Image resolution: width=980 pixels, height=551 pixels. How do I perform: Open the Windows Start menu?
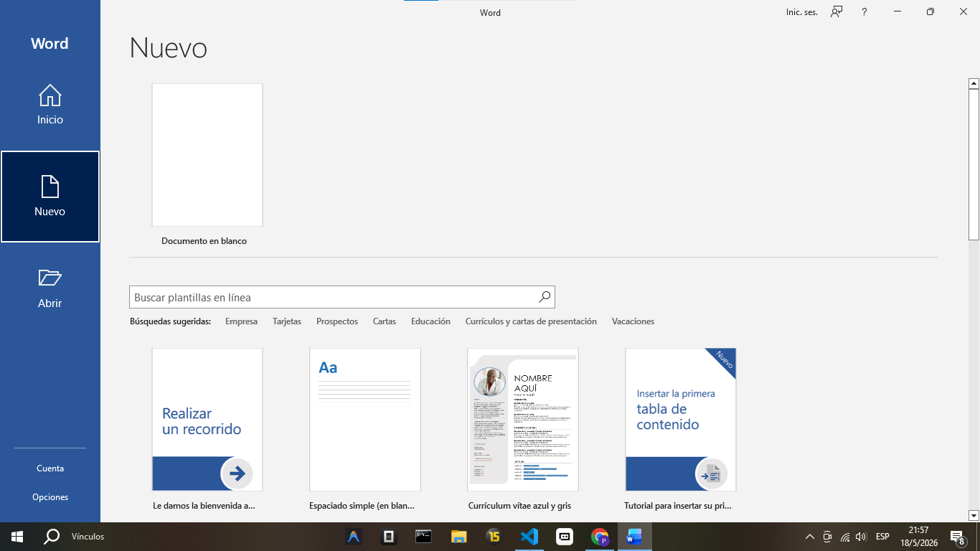[x=17, y=537]
